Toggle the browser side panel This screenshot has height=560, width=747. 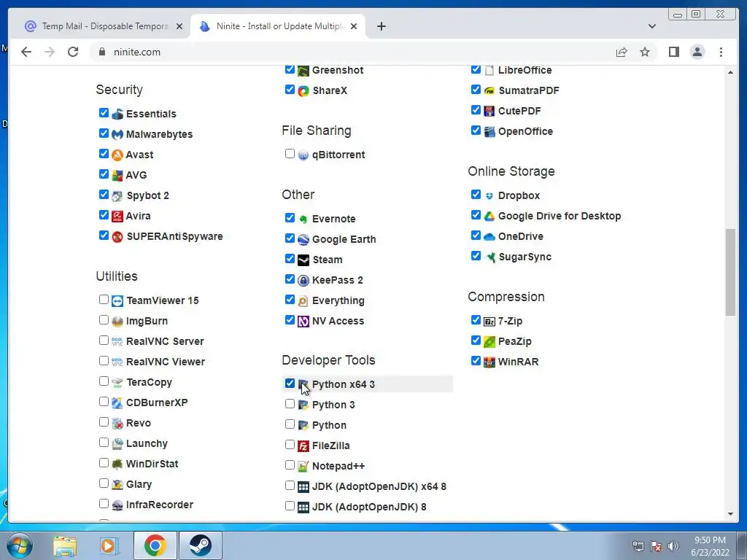coord(673,52)
